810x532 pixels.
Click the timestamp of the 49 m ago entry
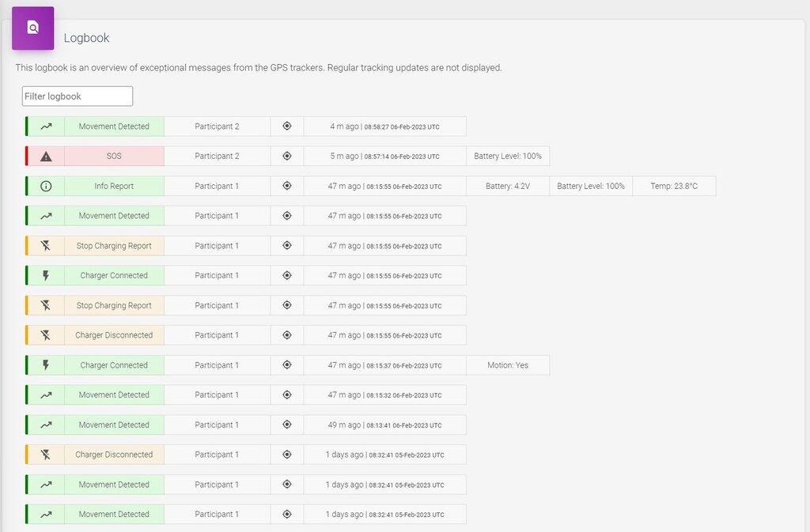coord(384,424)
